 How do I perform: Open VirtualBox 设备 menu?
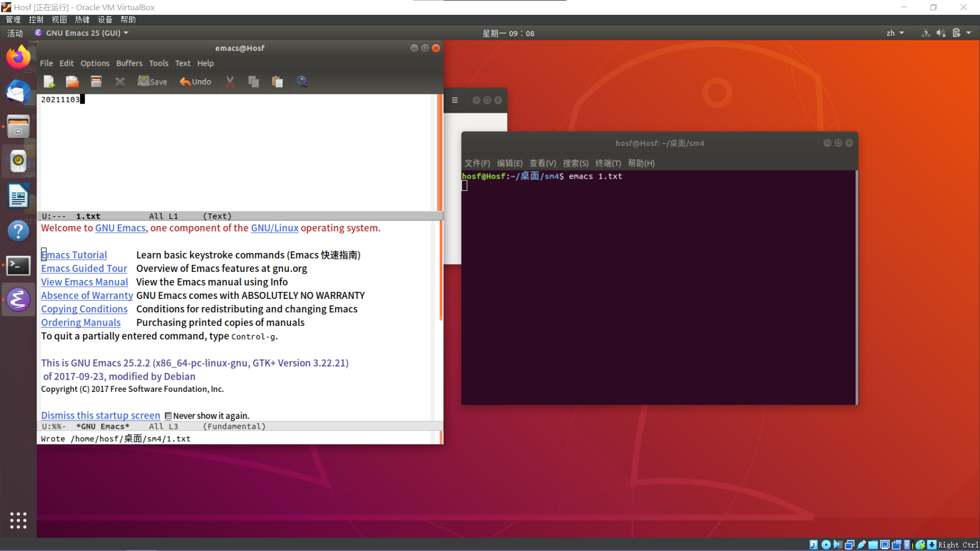pos(105,19)
